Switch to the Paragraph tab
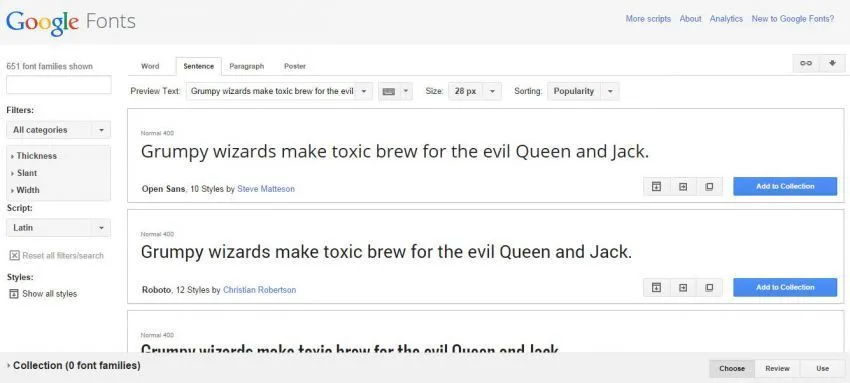The image size is (850, 383). tap(247, 66)
